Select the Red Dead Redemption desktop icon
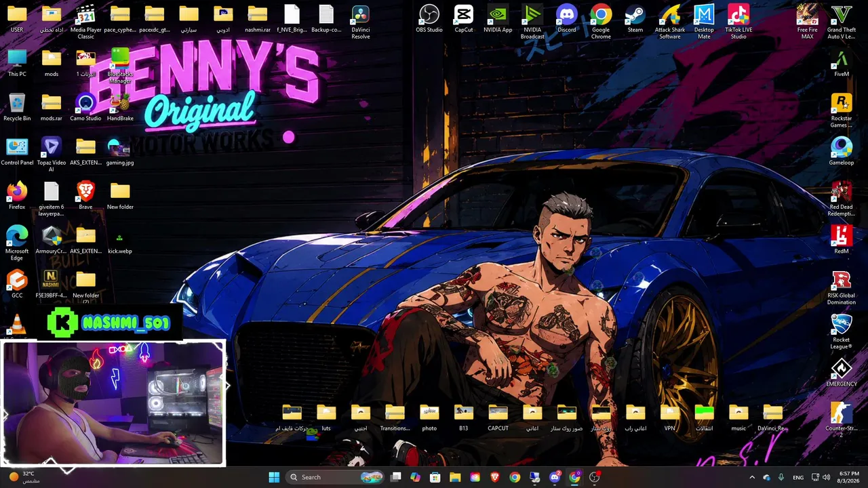The image size is (868, 488). (842, 199)
